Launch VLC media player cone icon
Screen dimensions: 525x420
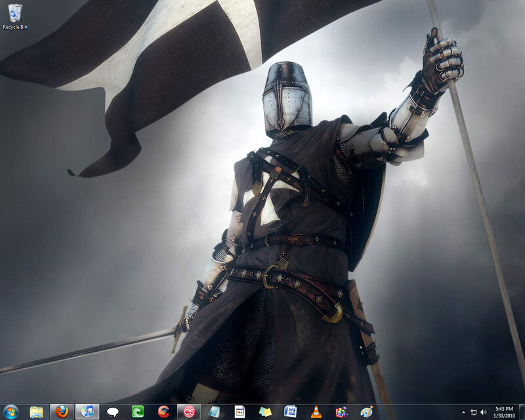click(316, 411)
